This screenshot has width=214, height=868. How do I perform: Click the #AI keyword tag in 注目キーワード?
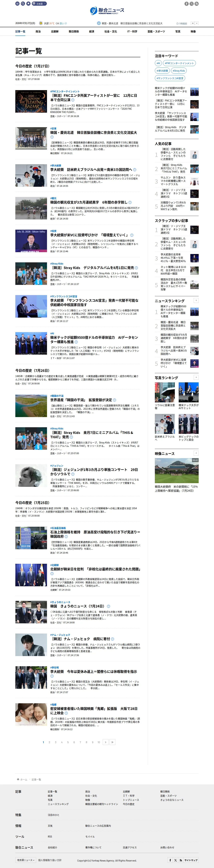[x=158, y=63]
